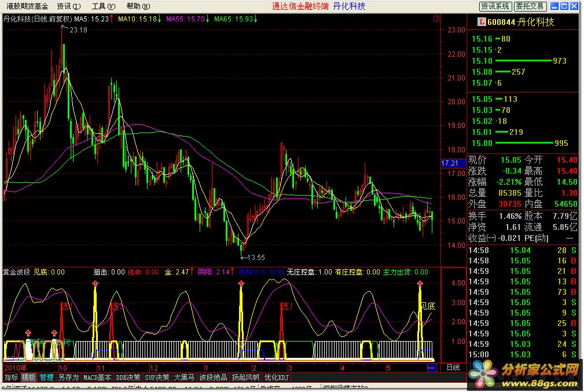The height and width of the screenshot is (392, 584).
Task: Click the 总量 85385 value
Action: [x=510, y=193]
